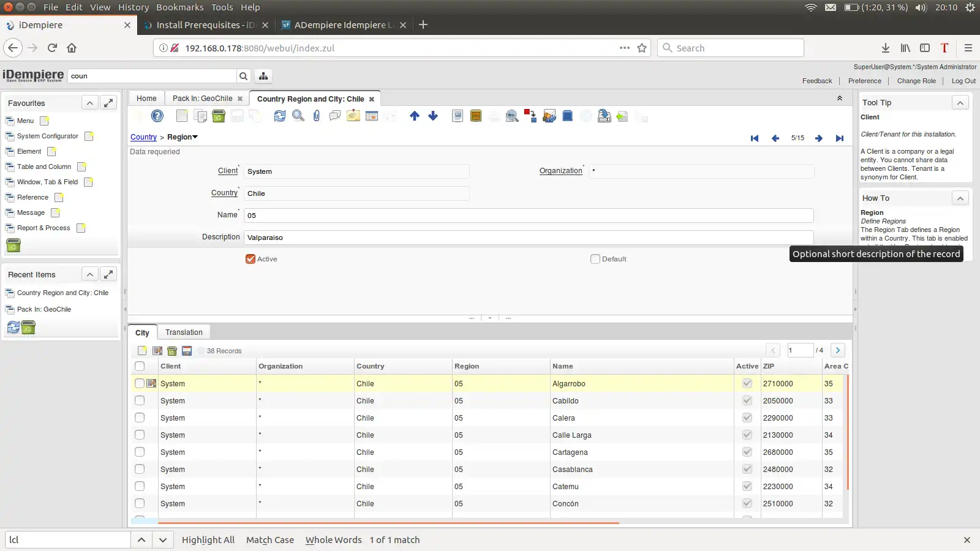The width and height of the screenshot is (980, 551).
Task: Select the City detail tab
Action: (142, 332)
